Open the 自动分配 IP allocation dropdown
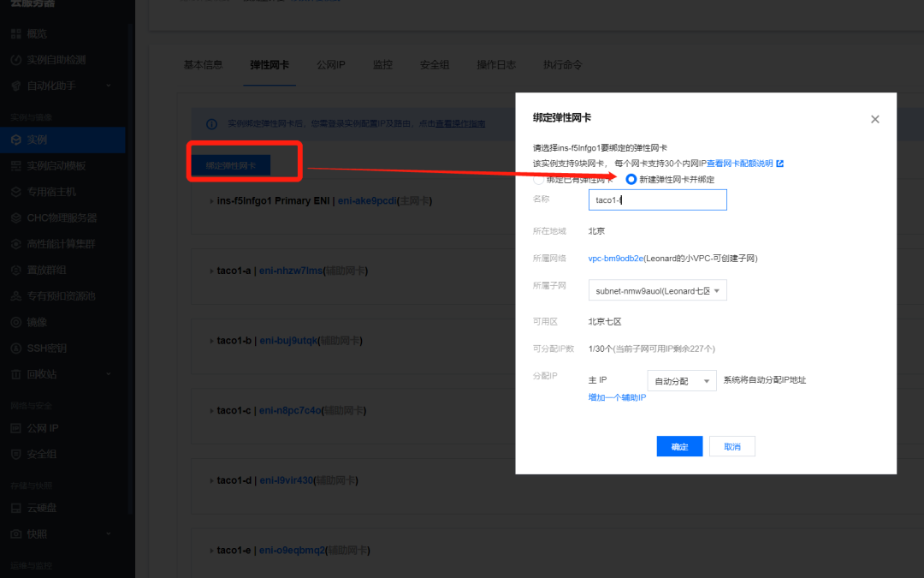Viewport: 924px width, 578px height. pos(682,381)
